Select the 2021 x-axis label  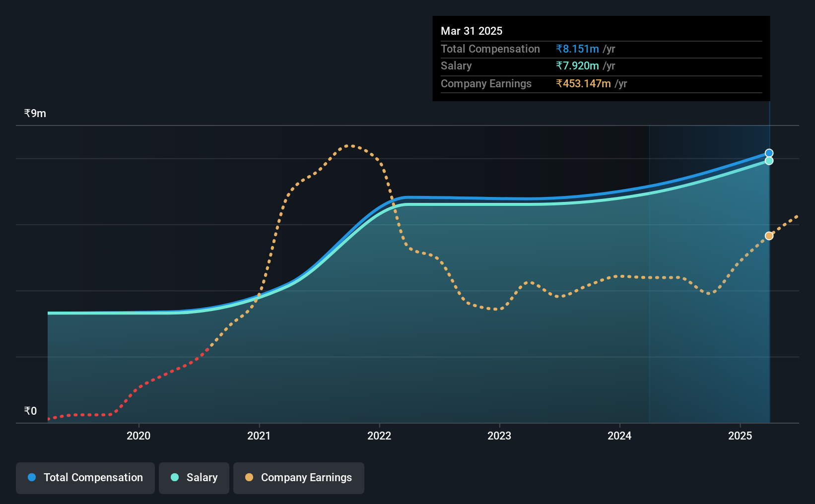(259, 436)
